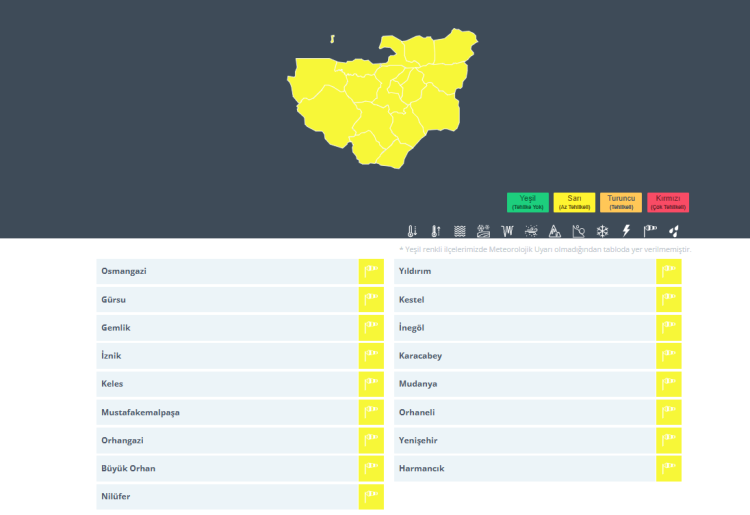
Task: Click the lightning bolt thunderstorm icon
Action: tap(626, 231)
